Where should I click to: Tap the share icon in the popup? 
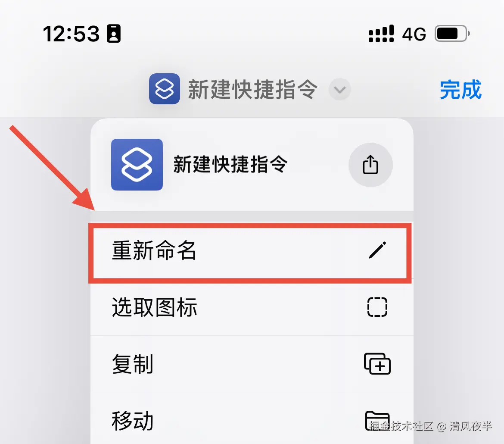(x=370, y=165)
